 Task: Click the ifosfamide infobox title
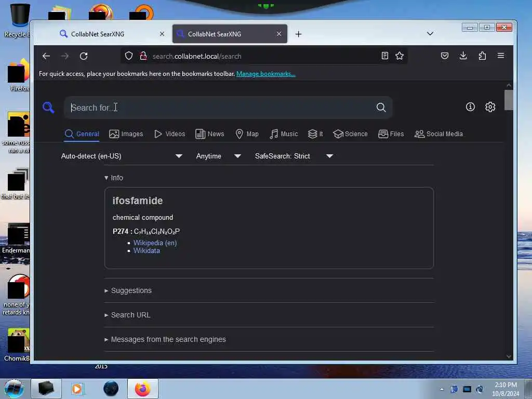click(x=137, y=201)
